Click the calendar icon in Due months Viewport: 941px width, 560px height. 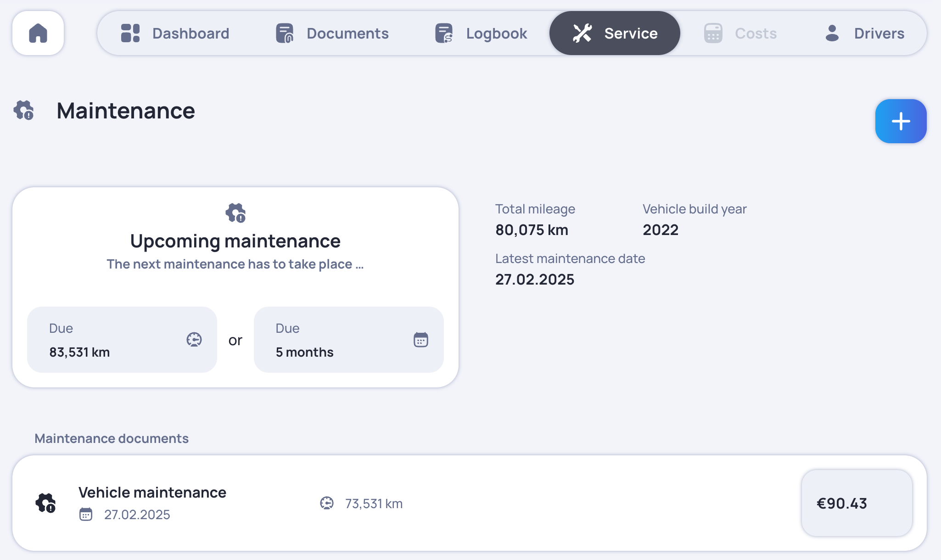tap(420, 340)
